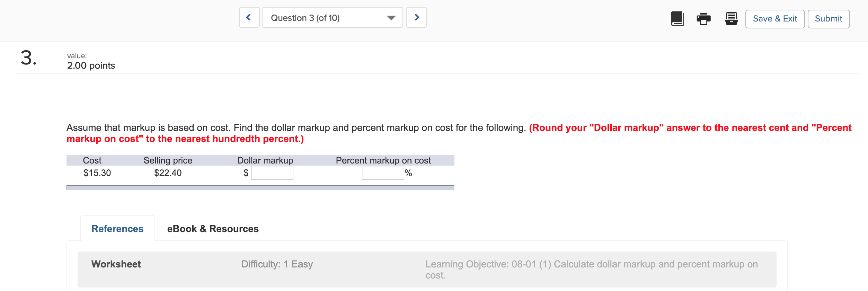Click the Difficulty: 1 Easy text

click(x=277, y=264)
